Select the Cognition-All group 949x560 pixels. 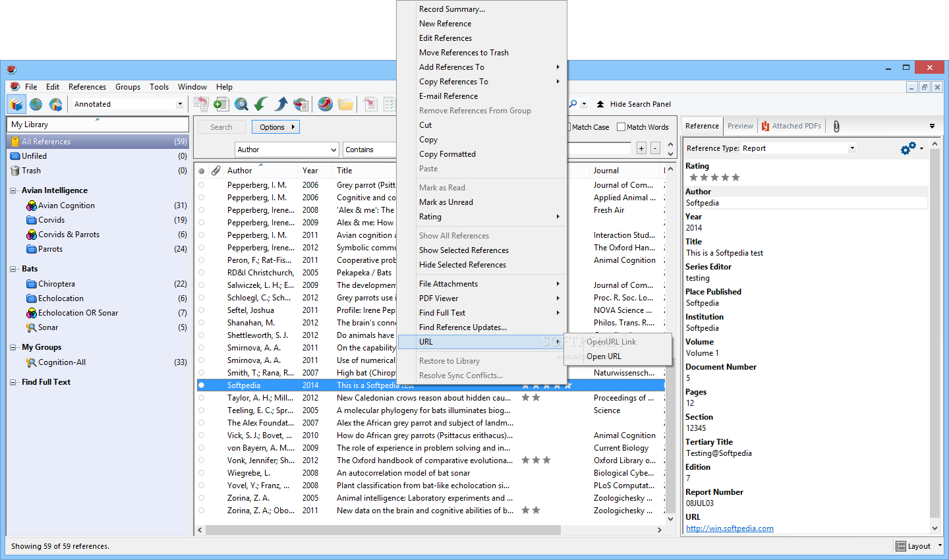tap(62, 362)
